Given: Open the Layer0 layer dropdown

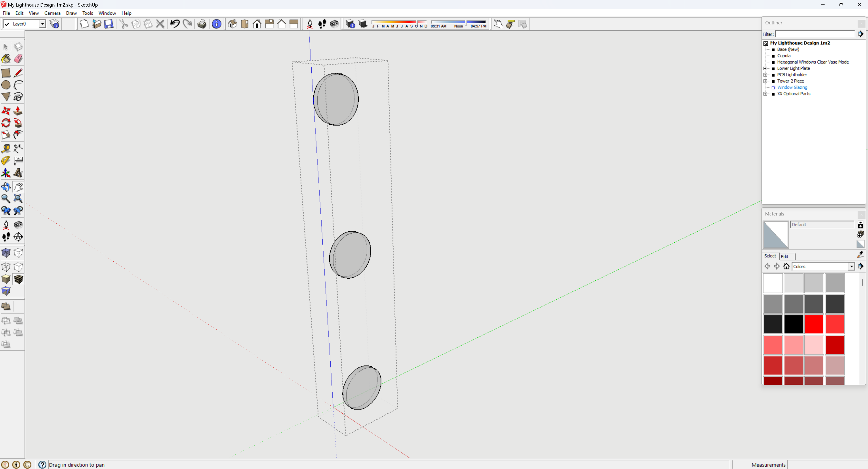Looking at the screenshot, I should tap(42, 24).
